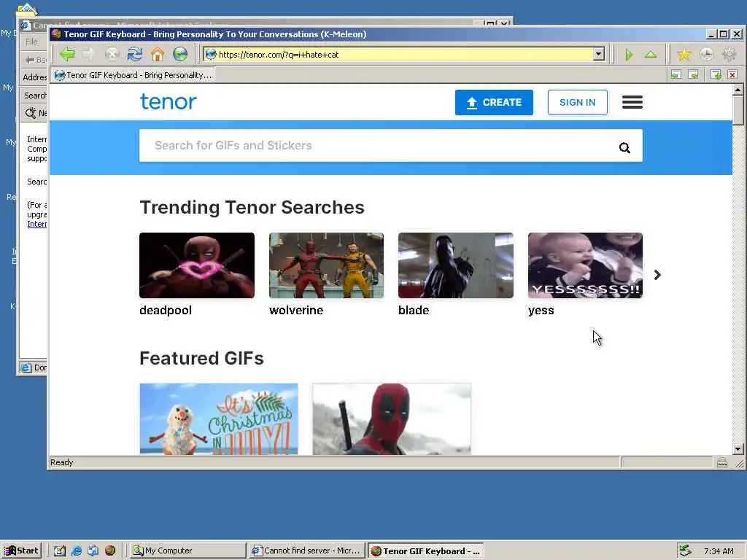Open the deadpool trending thumbnail
The width and height of the screenshot is (747, 560).
point(197,265)
